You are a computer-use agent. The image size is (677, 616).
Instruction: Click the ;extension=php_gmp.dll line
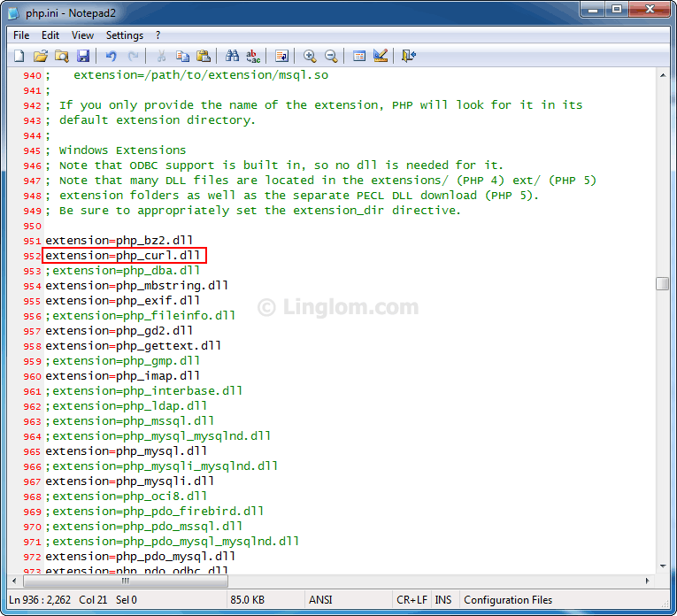[x=123, y=361]
